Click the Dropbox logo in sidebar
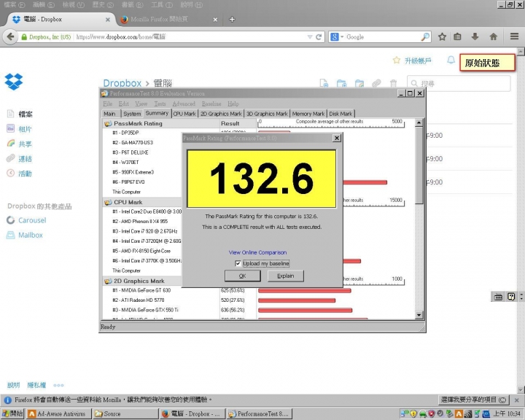The width and height of the screenshot is (525, 420). coord(14,82)
